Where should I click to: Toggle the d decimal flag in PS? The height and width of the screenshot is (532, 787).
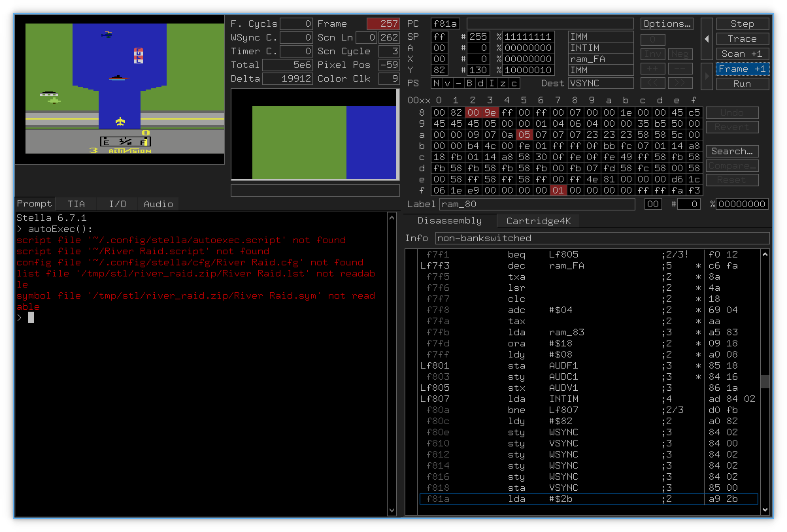coord(480,83)
